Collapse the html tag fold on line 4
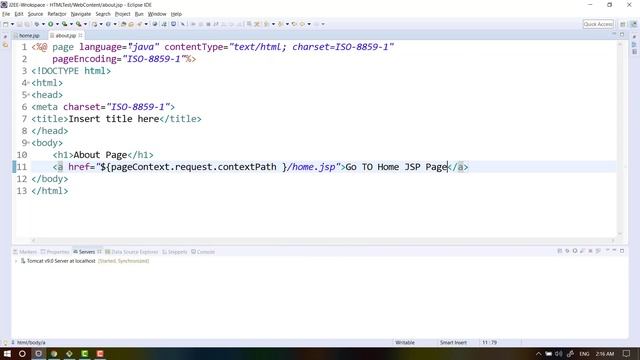The width and height of the screenshot is (640, 360). coord(29,83)
